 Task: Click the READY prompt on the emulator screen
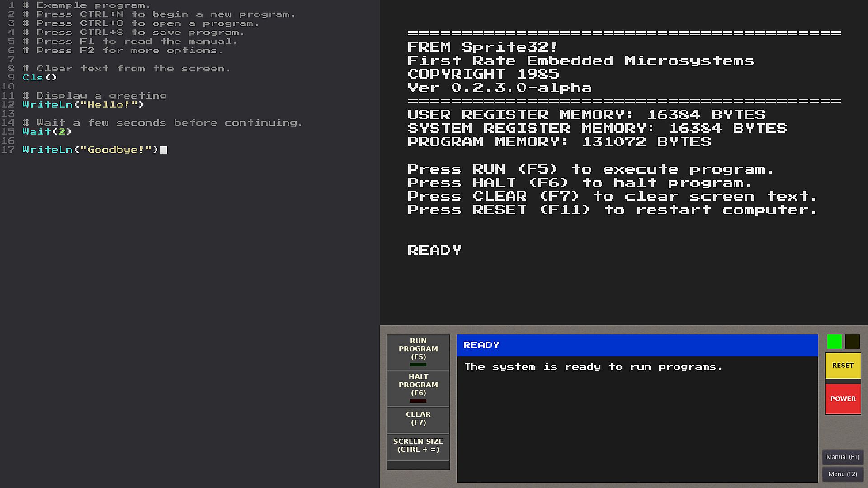coord(434,250)
